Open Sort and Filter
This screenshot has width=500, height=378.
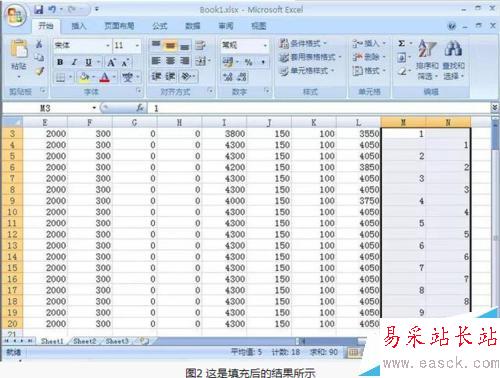click(427, 60)
